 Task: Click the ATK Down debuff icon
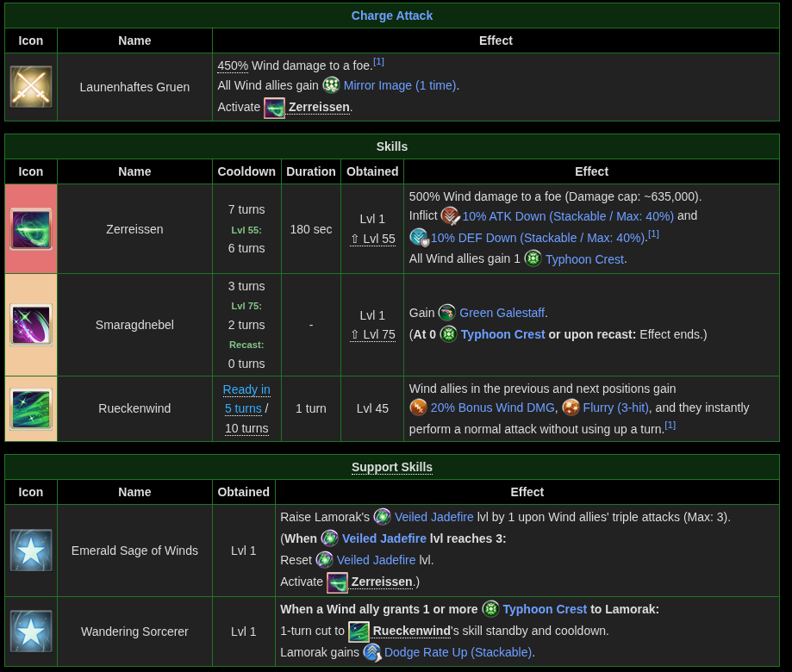tap(450, 216)
